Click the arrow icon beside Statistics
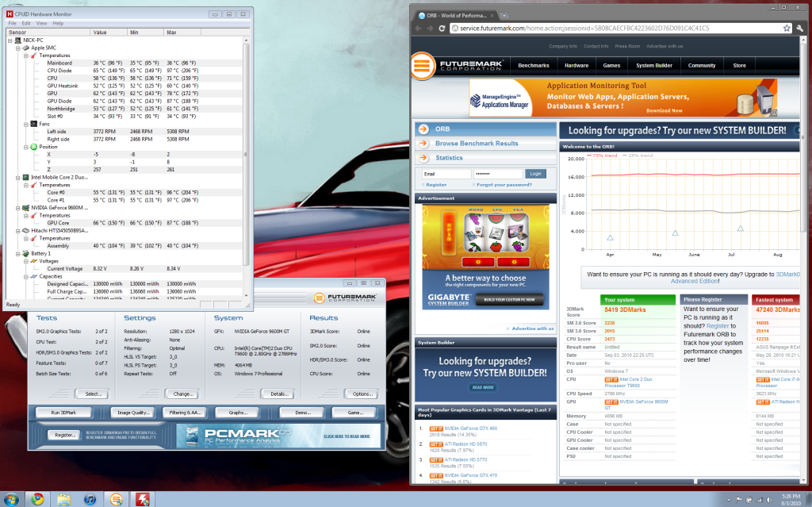This screenshot has height=507, width=812. [423, 158]
